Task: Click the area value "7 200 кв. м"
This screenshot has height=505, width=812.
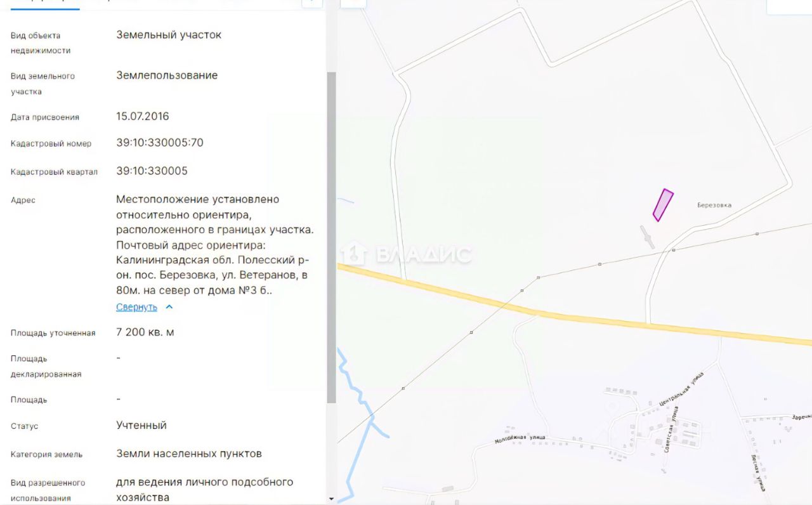Action: coord(145,332)
